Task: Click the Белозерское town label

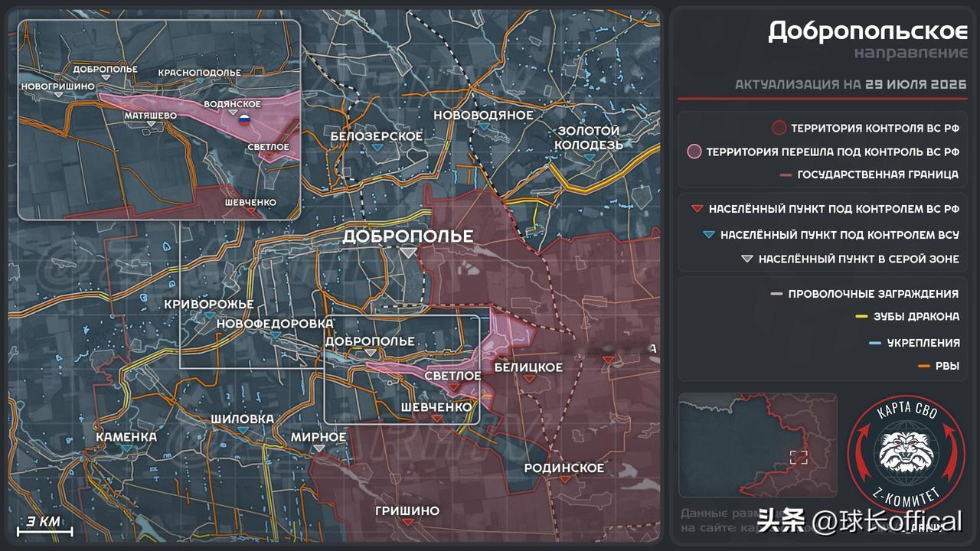Action: (x=377, y=136)
